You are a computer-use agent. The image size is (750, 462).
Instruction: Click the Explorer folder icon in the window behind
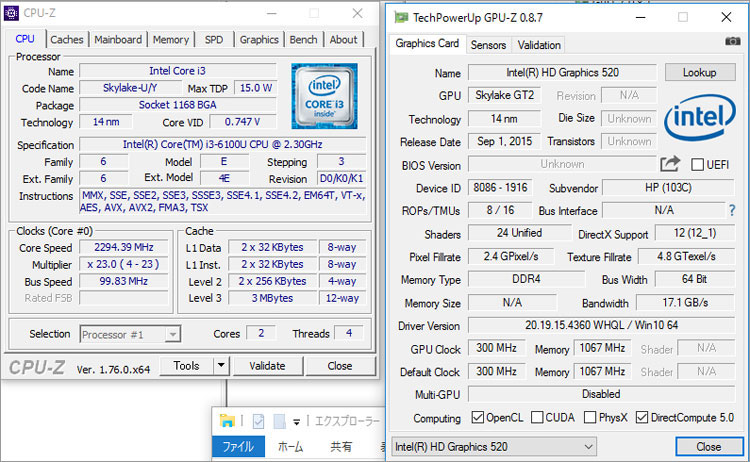pos(227,421)
